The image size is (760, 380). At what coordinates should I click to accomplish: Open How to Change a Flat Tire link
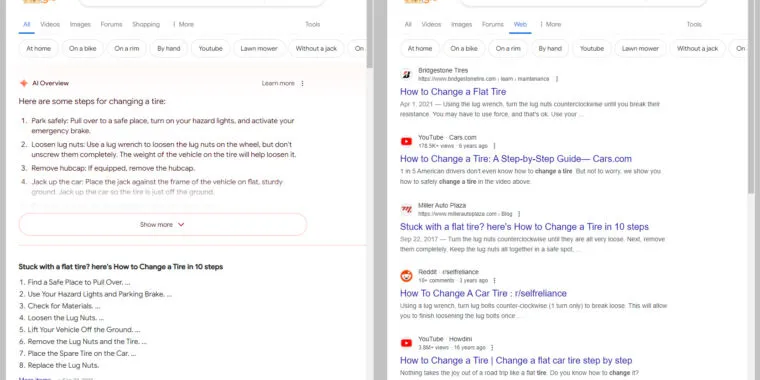(453, 92)
